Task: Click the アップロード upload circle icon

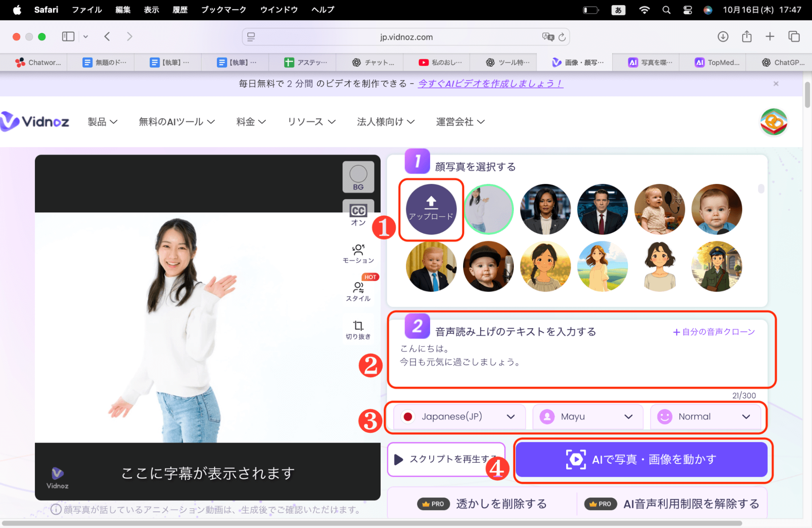Action: 431,209
